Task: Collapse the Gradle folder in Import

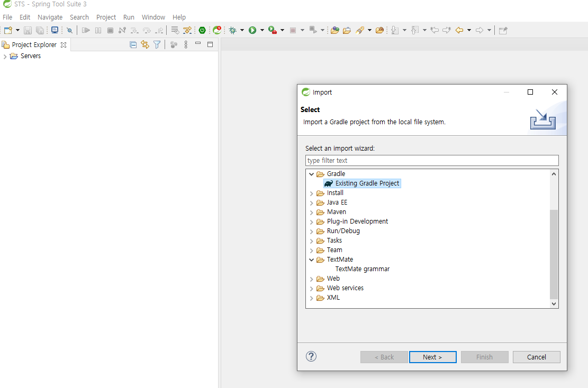Action: [x=311, y=174]
